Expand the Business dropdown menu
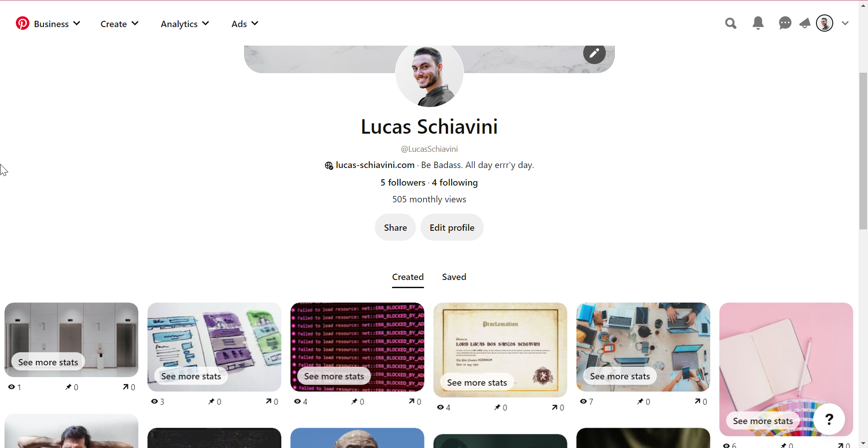 tap(57, 24)
